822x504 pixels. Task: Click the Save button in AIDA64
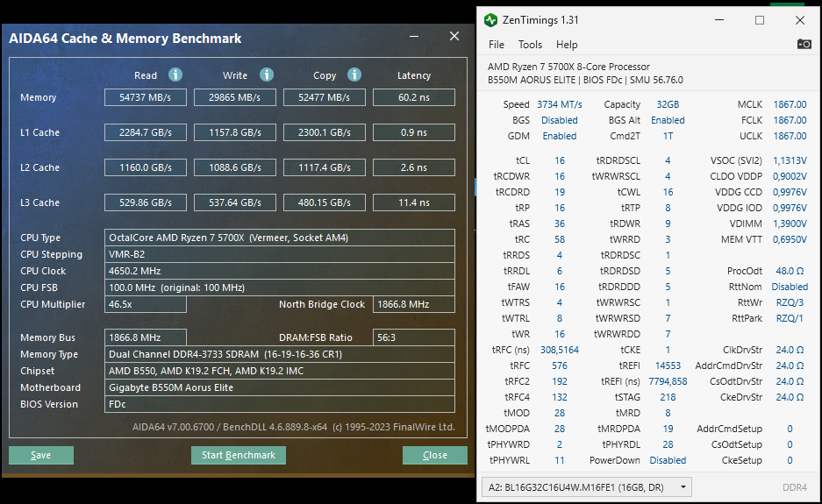(x=41, y=455)
